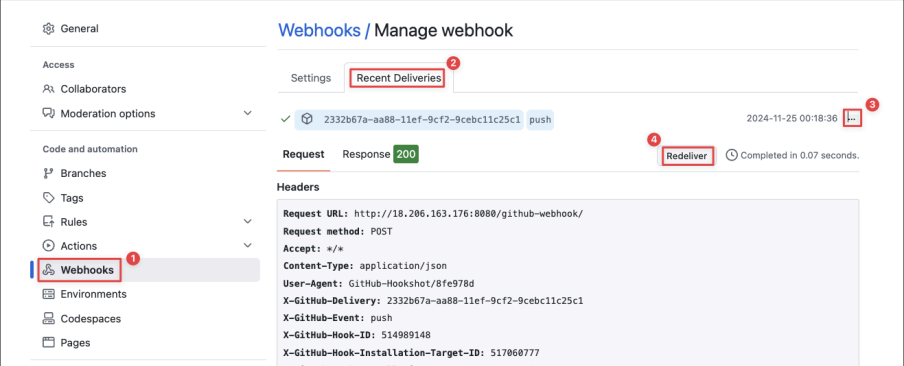Click the clock icon beside Completed time

point(732,155)
